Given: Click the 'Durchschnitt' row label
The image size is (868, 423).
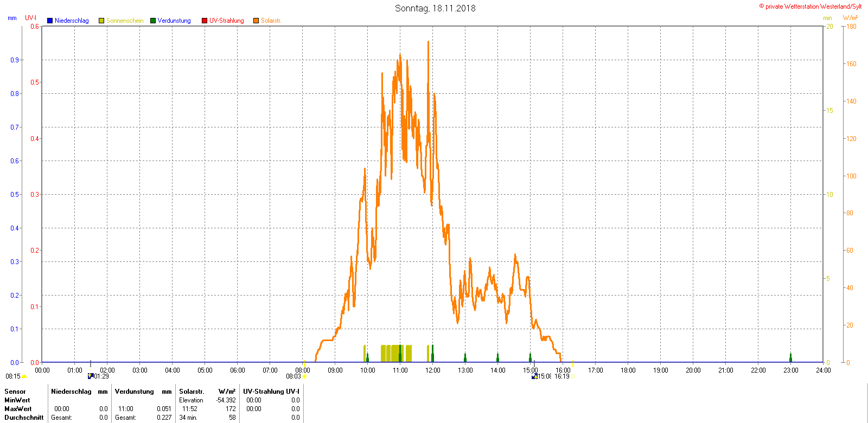Looking at the screenshot, I should point(24,418).
